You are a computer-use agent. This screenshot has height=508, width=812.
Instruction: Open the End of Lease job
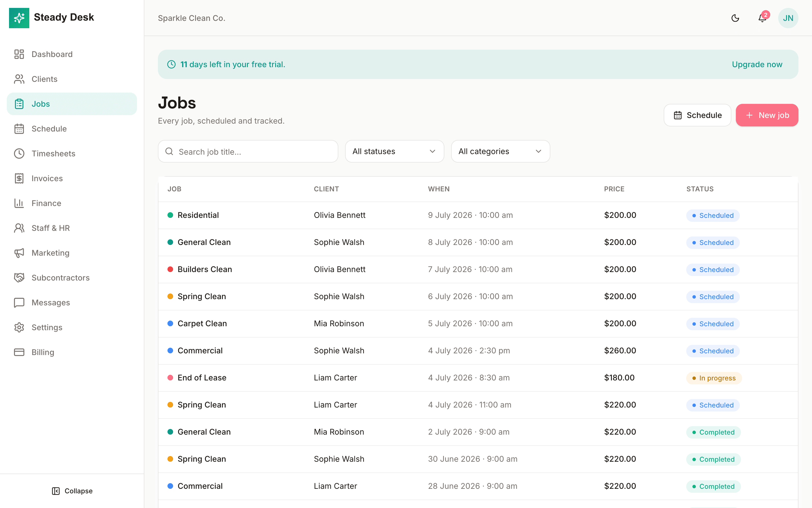478,378
